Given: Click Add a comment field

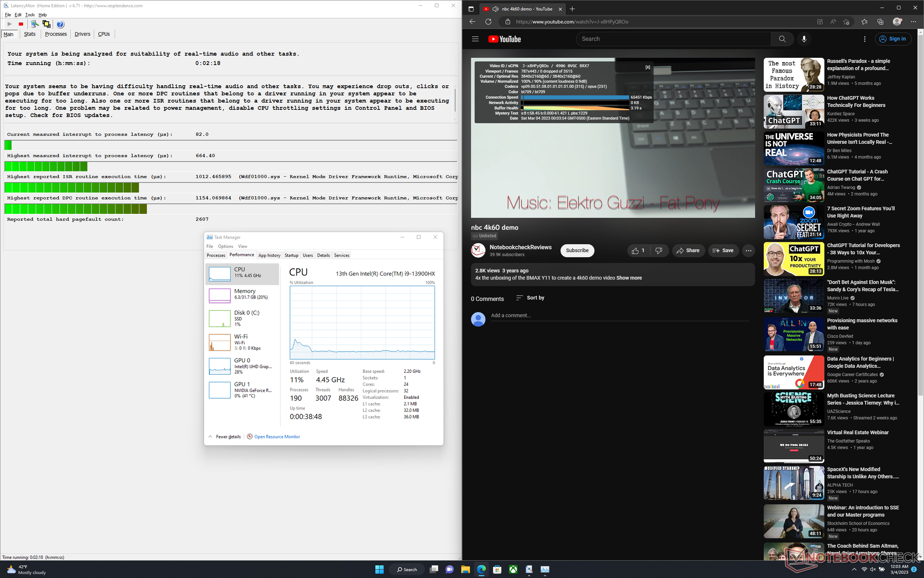Looking at the screenshot, I should [620, 315].
